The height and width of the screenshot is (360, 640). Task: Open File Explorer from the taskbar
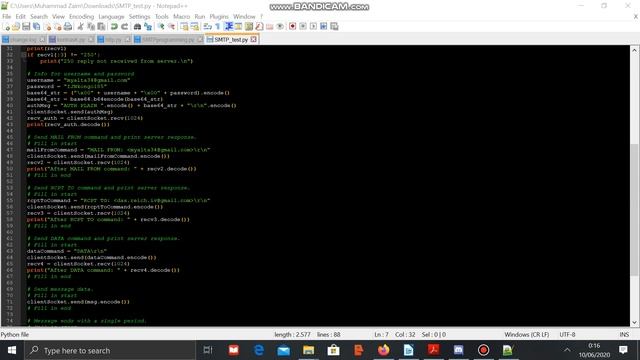pos(309,350)
